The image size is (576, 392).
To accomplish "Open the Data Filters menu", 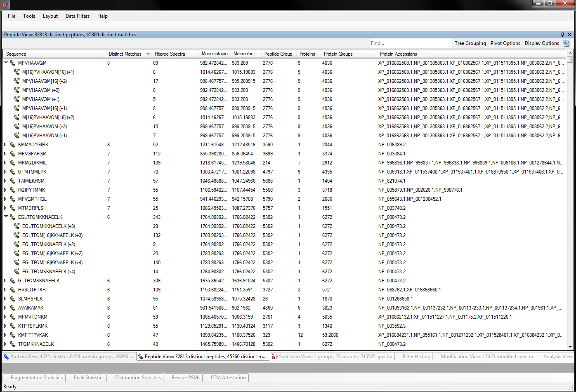I will pyautogui.click(x=78, y=16).
